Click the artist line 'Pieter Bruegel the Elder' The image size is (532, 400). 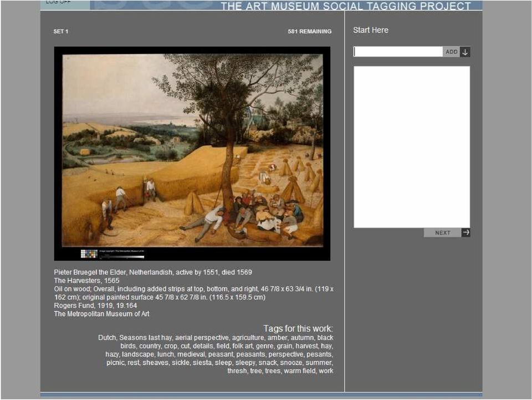pyautogui.click(x=153, y=272)
